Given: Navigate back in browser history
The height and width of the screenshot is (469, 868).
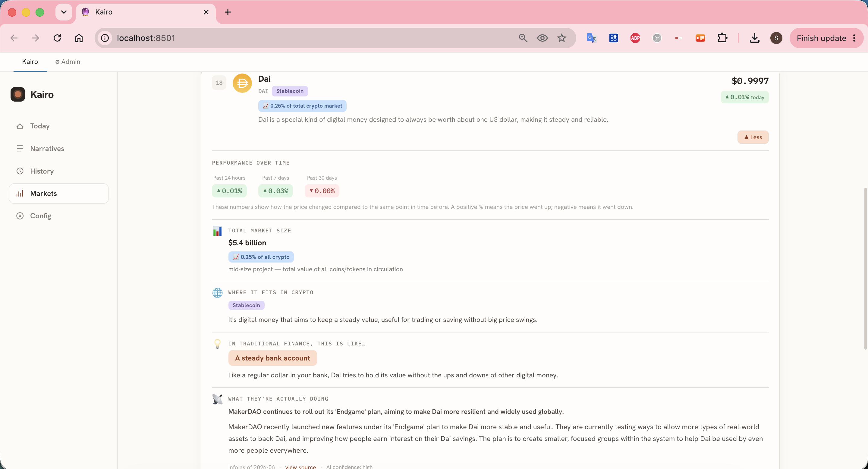Looking at the screenshot, I should click(x=14, y=38).
